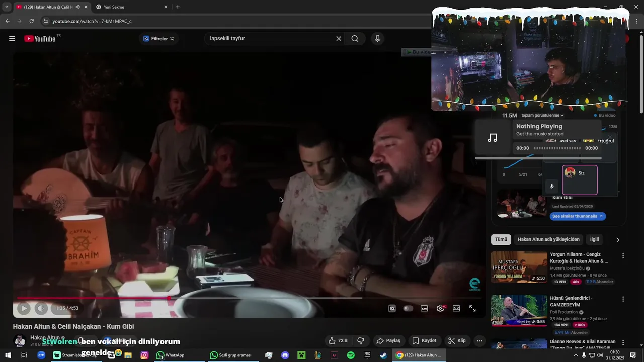This screenshot has height=362, width=644.
Task: Select the İlgili chip
Action: point(594,240)
